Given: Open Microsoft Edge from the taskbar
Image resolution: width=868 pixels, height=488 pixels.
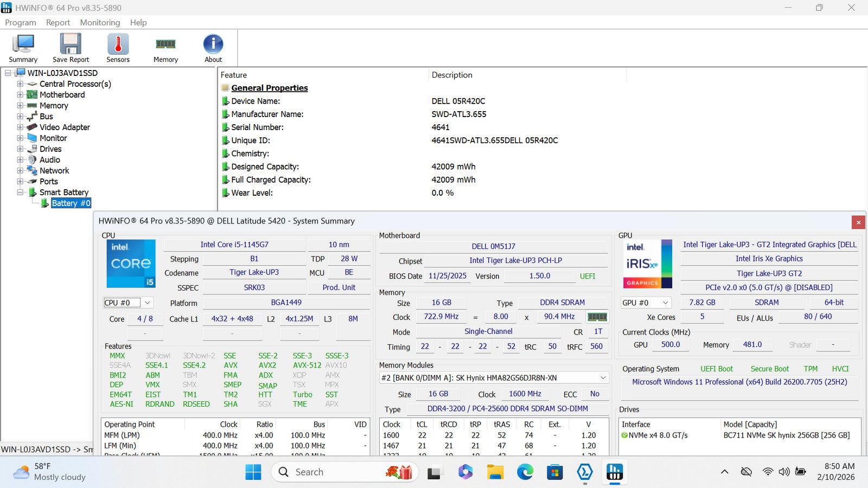Looking at the screenshot, I should point(525,472).
